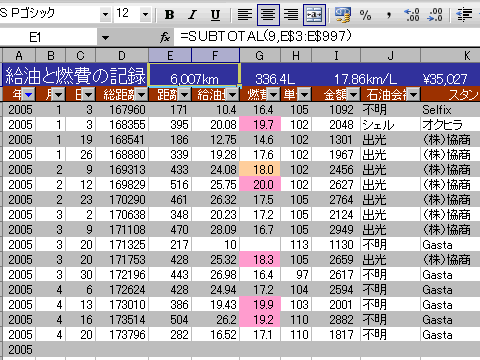Toggle Merge and Center

(314, 15)
